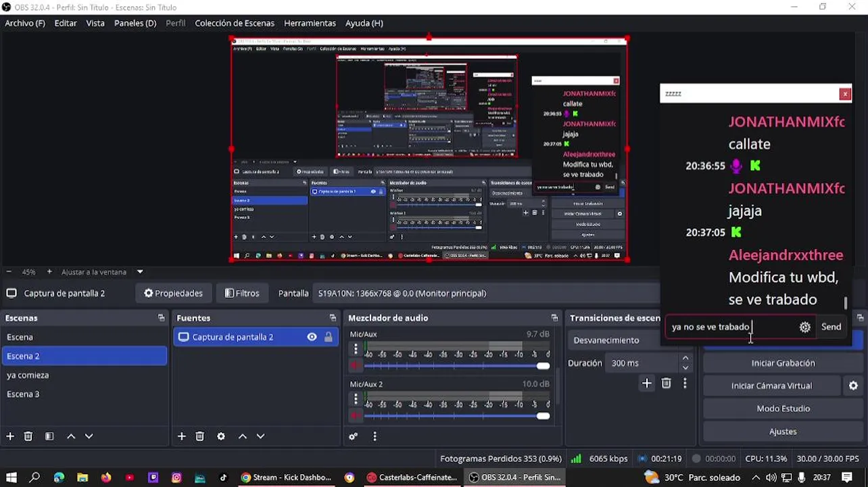Open the Colección de Escenas menu

point(235,23)
